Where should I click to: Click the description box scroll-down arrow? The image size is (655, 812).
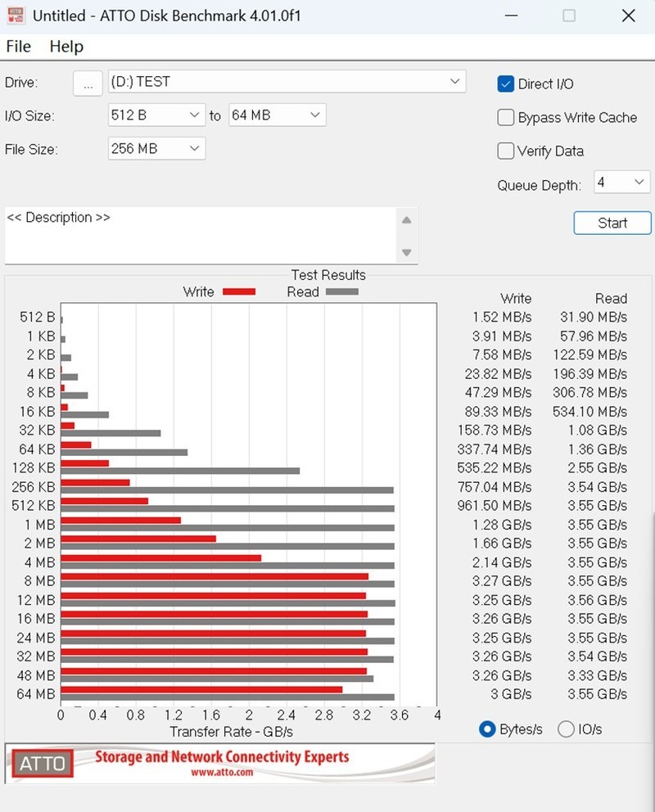[406, 253]
